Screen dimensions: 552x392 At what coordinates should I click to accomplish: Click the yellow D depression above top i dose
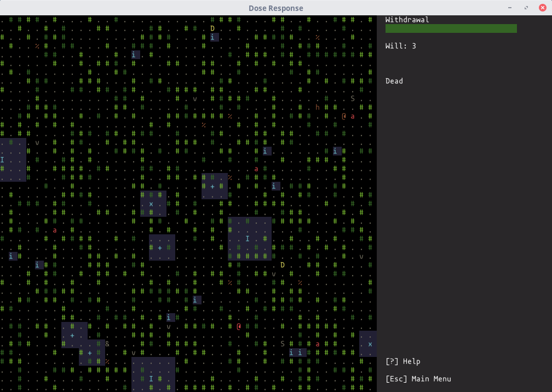[x=212, y=28]
